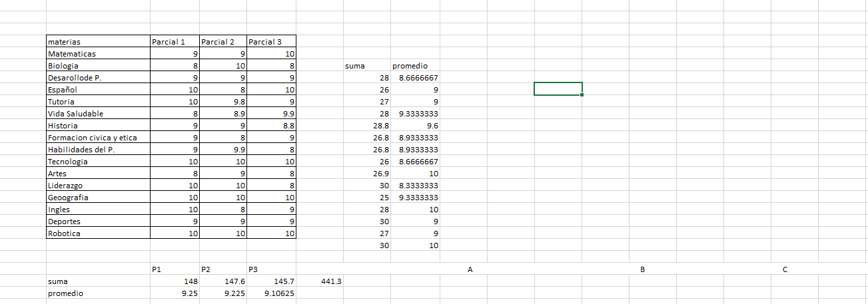The image size is (868, 304).
Task: Click the cell labeled "A"
Action: [470, 269]
